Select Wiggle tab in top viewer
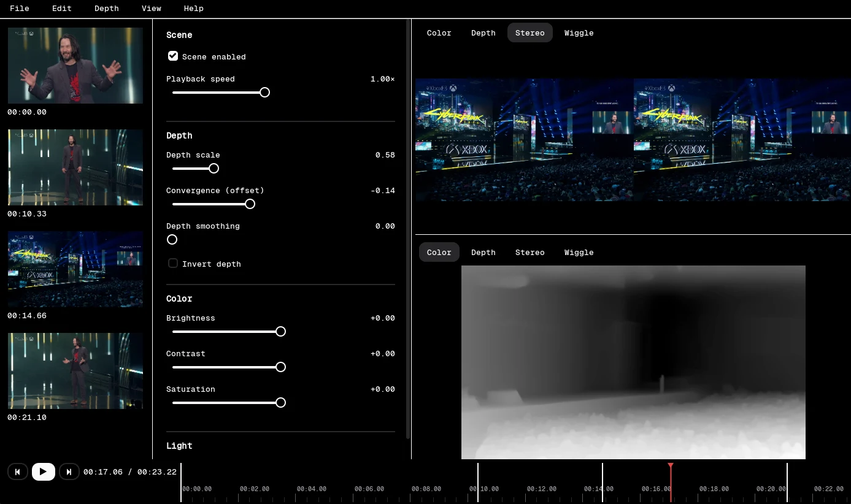Screen dimensions: 851x504 click(x=579, y=32)
